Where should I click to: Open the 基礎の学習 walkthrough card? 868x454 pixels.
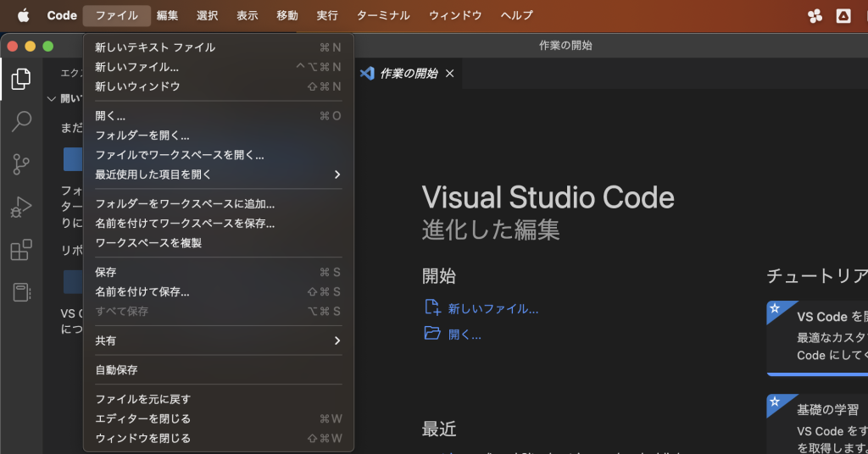tap(818, 424)
